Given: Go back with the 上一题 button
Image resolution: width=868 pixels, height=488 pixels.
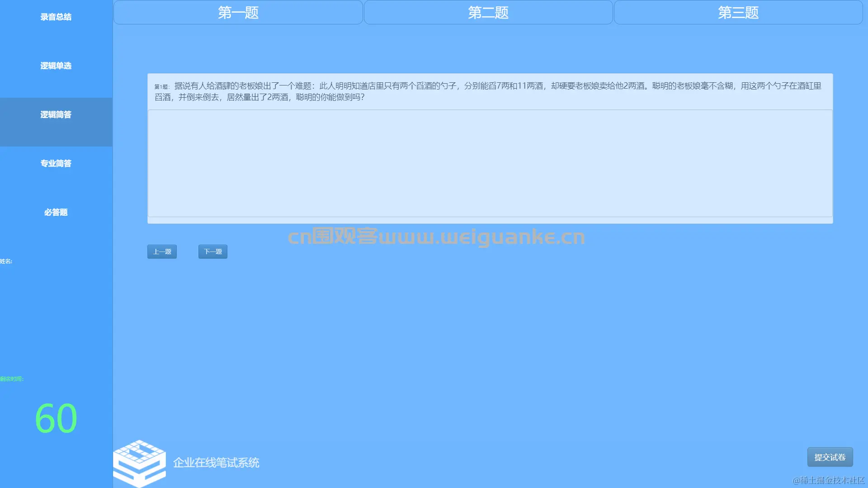Looking at the screenshot, I should point(162,252).
